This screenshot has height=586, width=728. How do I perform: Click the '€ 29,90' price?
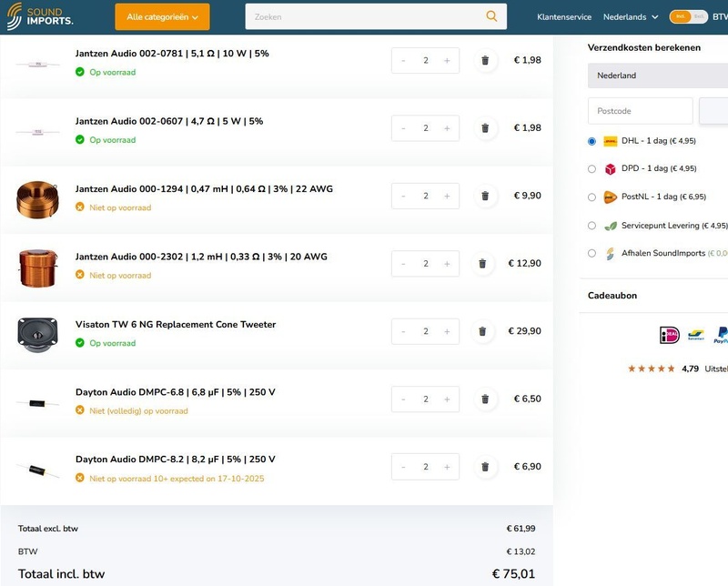(x=525, y=331)
